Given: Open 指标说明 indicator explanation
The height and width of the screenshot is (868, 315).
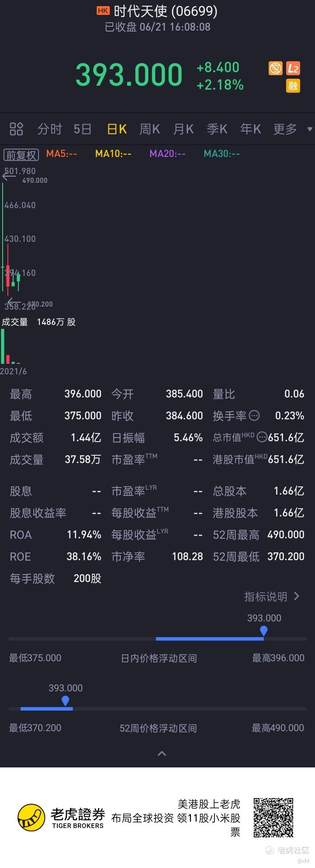Looking at the screenshot, I should point(272,596).
